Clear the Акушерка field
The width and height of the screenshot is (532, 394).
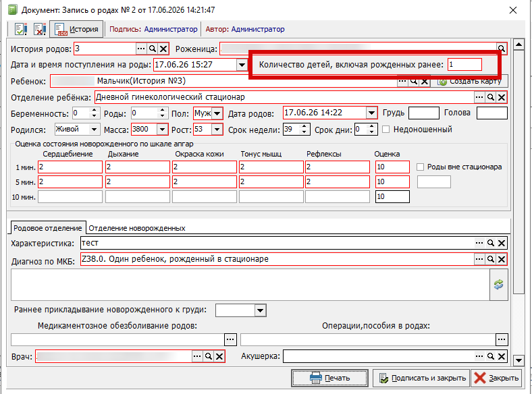[x=502, y=356]
